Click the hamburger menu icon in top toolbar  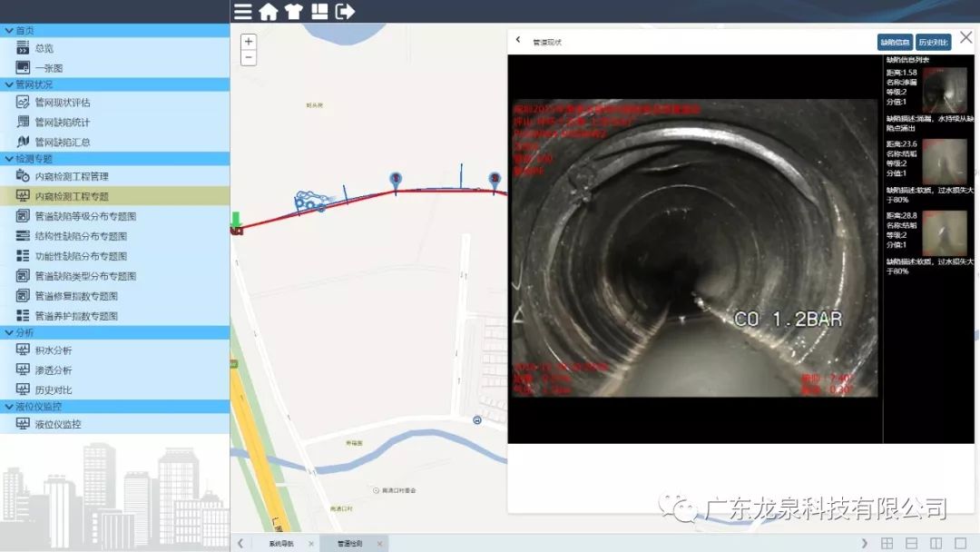[x=243, y=12]
